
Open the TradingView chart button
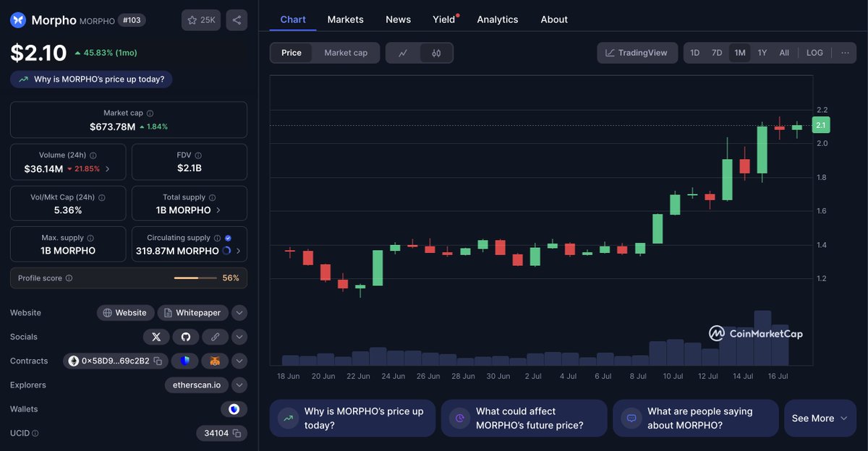637,53
